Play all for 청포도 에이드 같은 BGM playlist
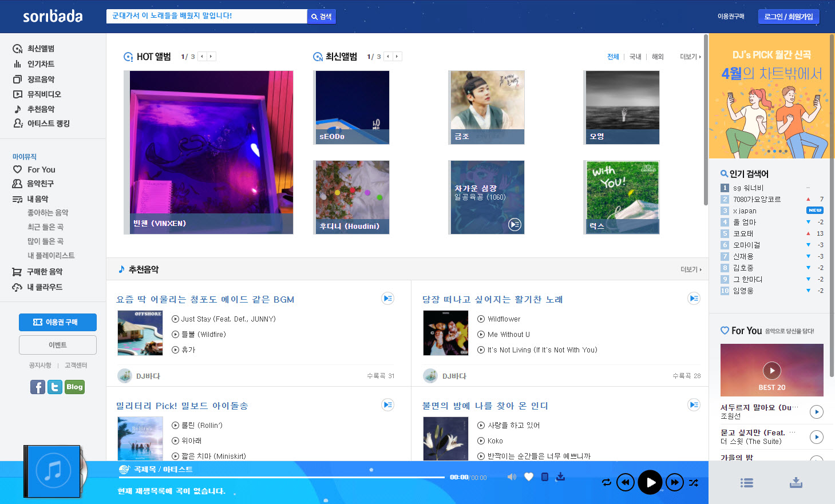This screenshot has height=504, width=835. coord(388,298)
